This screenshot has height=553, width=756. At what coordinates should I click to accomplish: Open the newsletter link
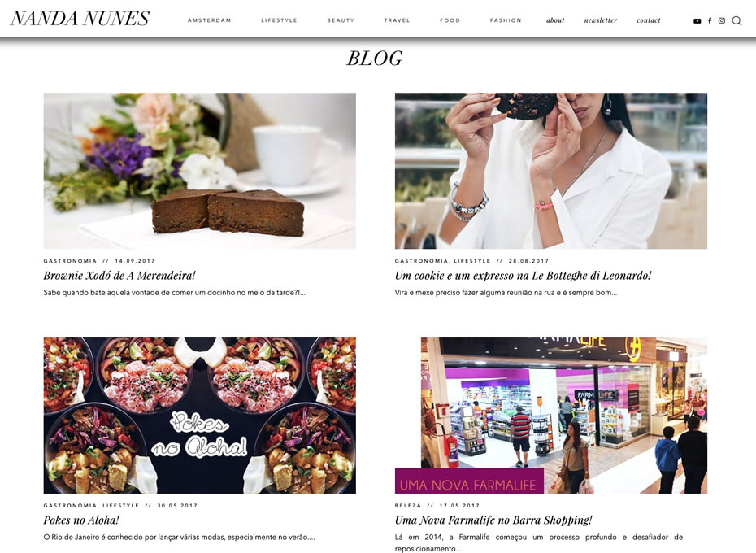(601, 20)
